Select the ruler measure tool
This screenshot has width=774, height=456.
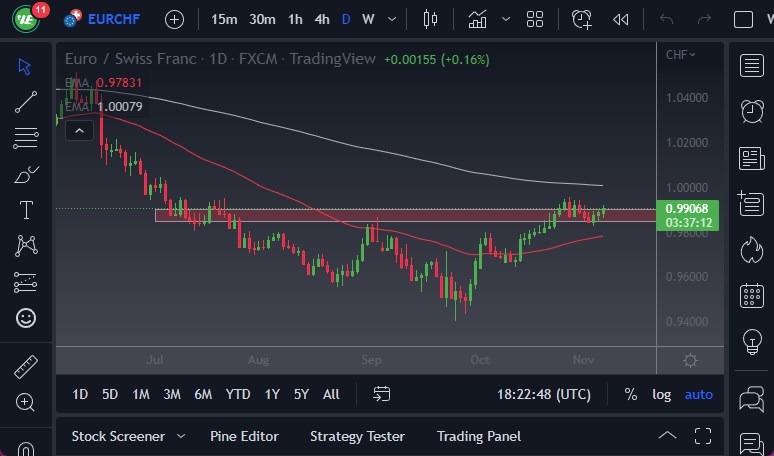click(x=26, y=367)
